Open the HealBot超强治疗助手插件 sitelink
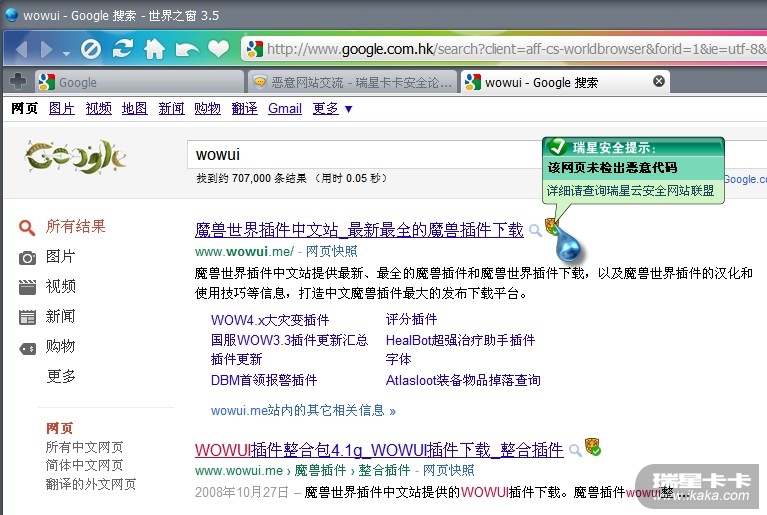This screenshot has height=515, width=767. click(460, 340)
